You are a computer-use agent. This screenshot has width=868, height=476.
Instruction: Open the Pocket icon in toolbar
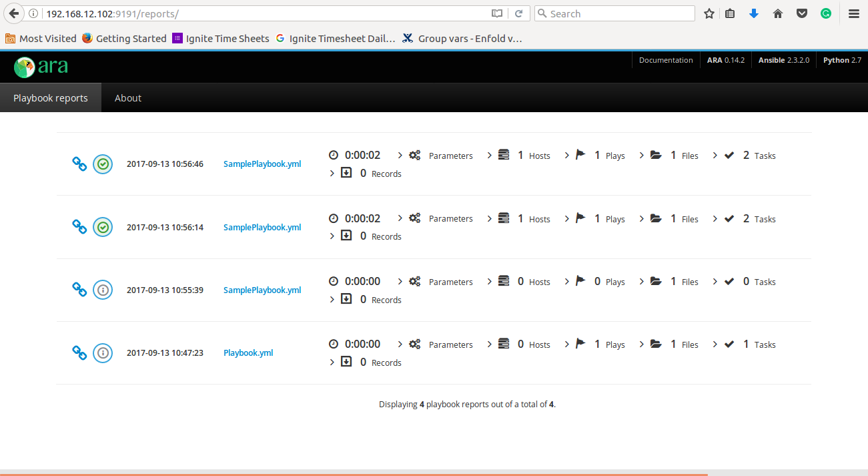point(802,13)
